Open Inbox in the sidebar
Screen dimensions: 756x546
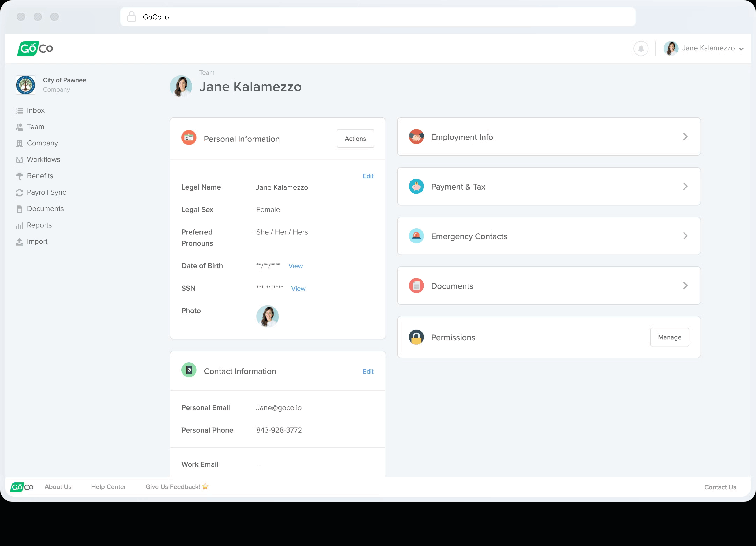point(35,110)
